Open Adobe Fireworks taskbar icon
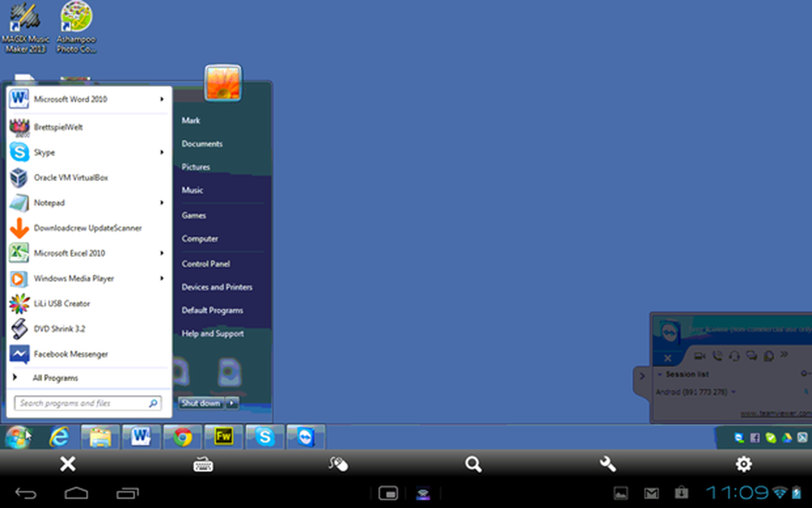This screenshot has width=812, height=508. (x=223, y=437)
